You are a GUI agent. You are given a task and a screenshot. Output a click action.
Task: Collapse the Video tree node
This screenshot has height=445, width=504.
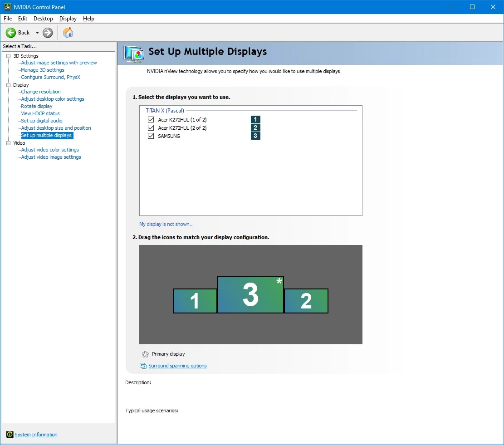[9, 143]
